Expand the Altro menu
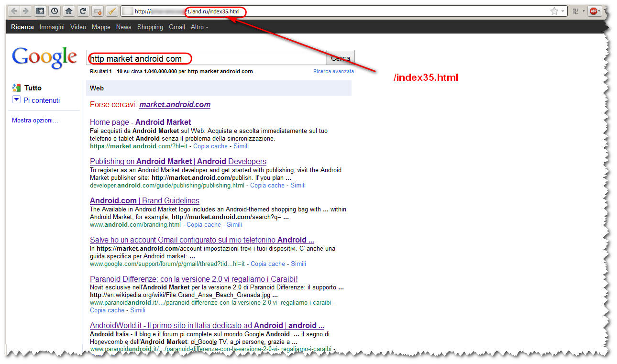Image resolution: width=617 pixels, height=364 pixels. (x=199, y=27)
